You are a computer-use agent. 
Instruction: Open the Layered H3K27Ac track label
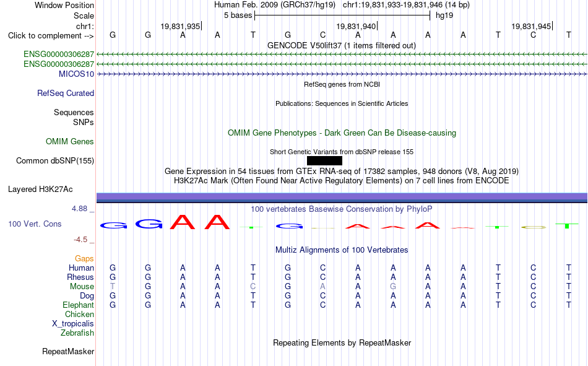pos(40,190)
